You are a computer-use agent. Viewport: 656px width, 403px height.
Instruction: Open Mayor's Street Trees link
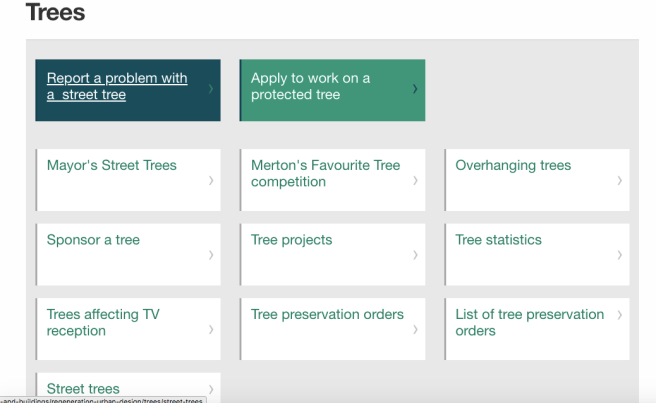pyautogui.click(x=111, y=166)
